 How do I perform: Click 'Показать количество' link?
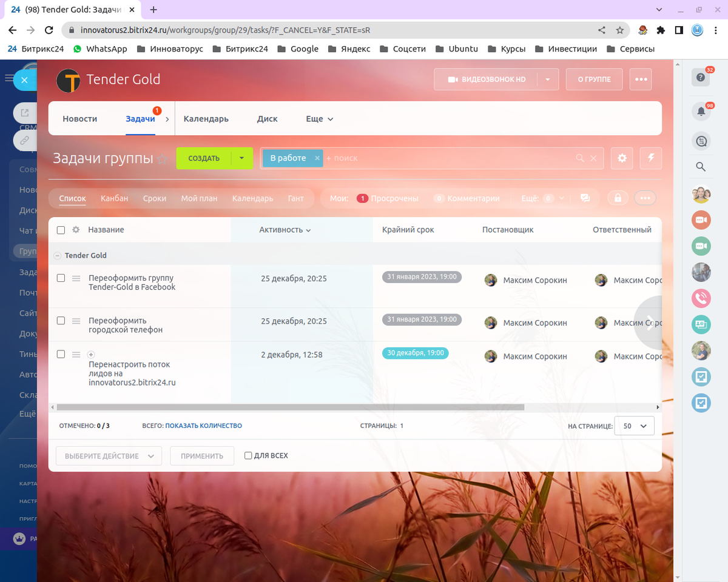(204, 426)
